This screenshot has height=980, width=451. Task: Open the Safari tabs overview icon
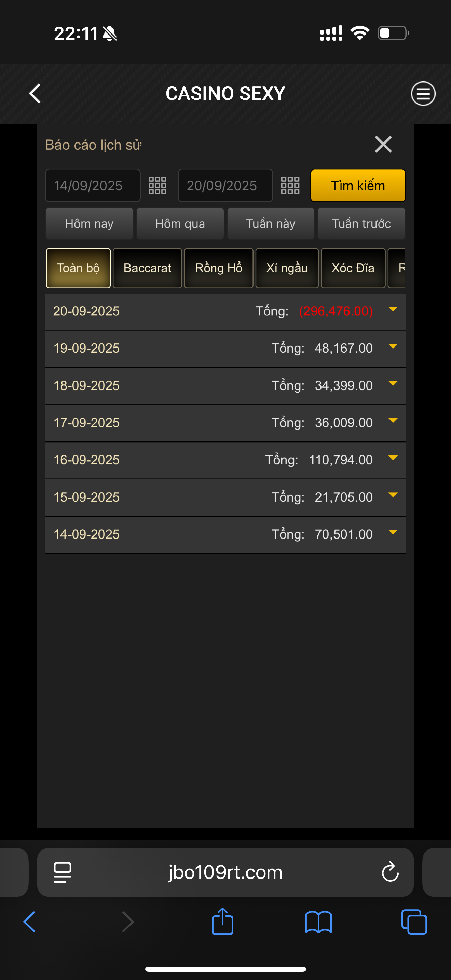point(414,922)
